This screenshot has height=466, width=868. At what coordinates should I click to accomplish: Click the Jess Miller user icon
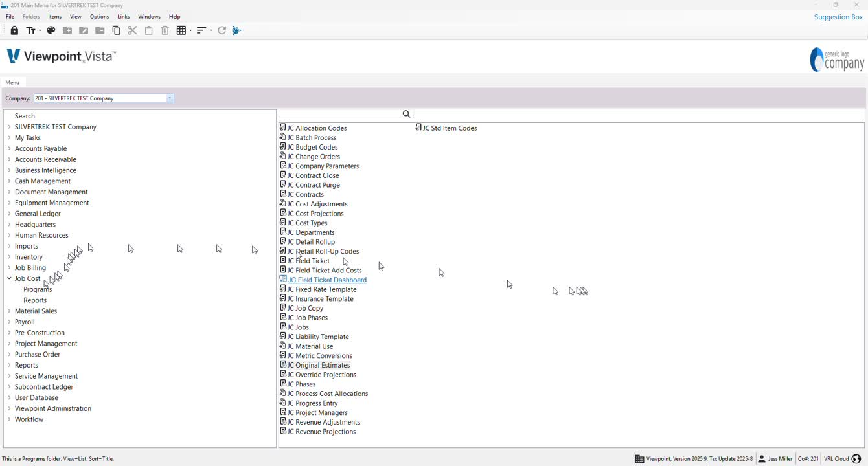pyautogui.click(x=762, y=459)
